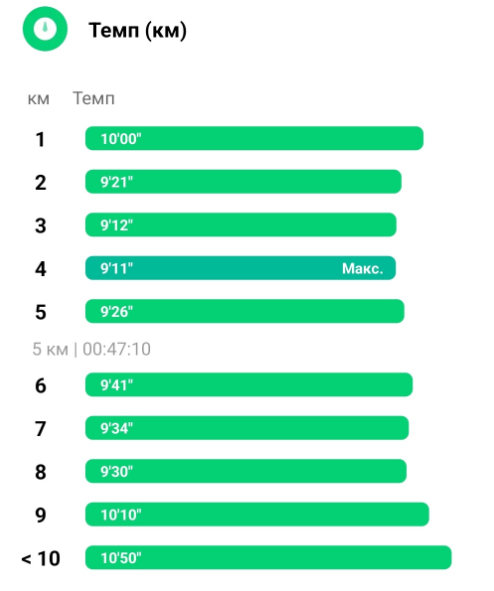Select the final partial bar showing 10'50"
Image resolution: width=494 pixels, height=591 pixels.
pyautogui.click(x=268, y=557)
